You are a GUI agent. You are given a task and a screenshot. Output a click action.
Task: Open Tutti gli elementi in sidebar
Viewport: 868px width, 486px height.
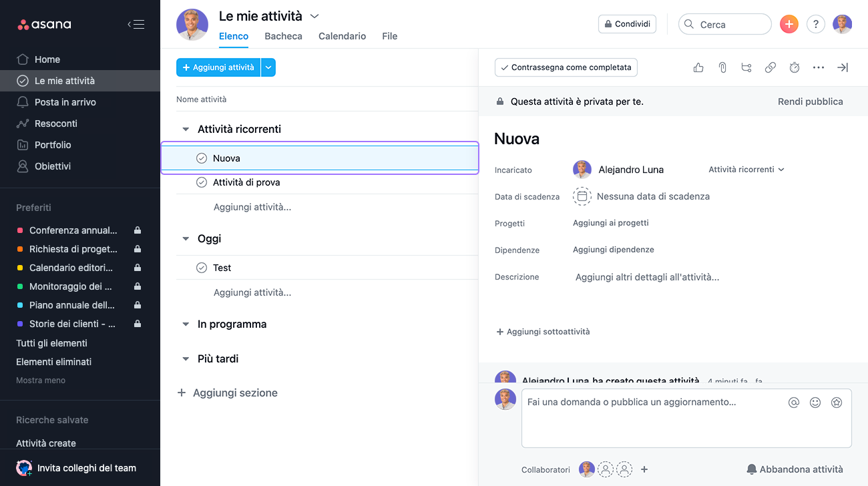click(52, 343)
